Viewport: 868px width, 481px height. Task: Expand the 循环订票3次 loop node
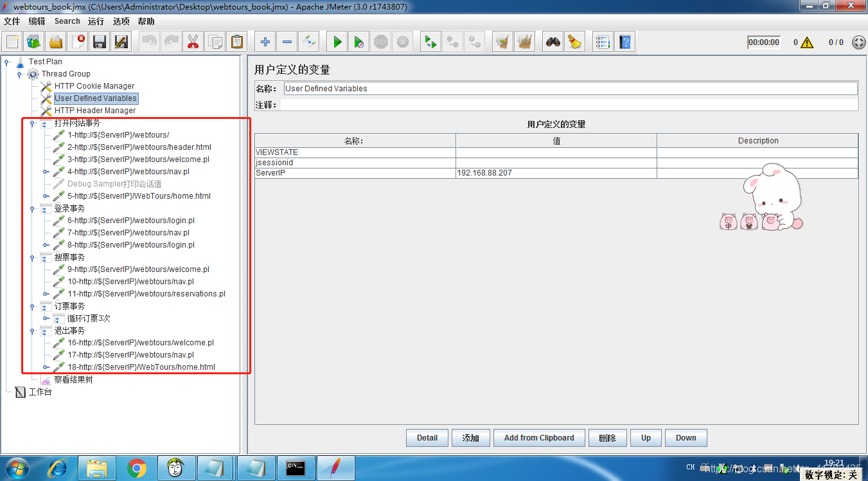[46, 318]
